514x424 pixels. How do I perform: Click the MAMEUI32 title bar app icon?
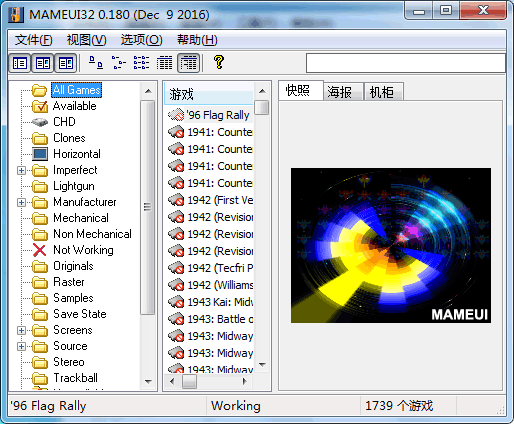coord(16,15)
